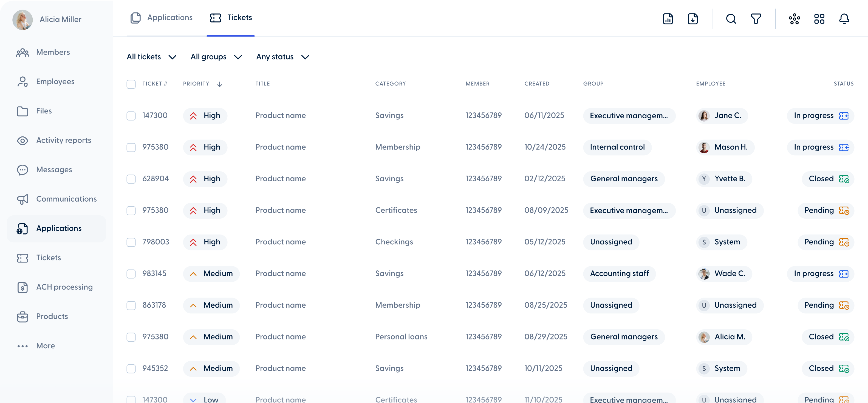Open the More menu in the sidebar

click(46, 345)
